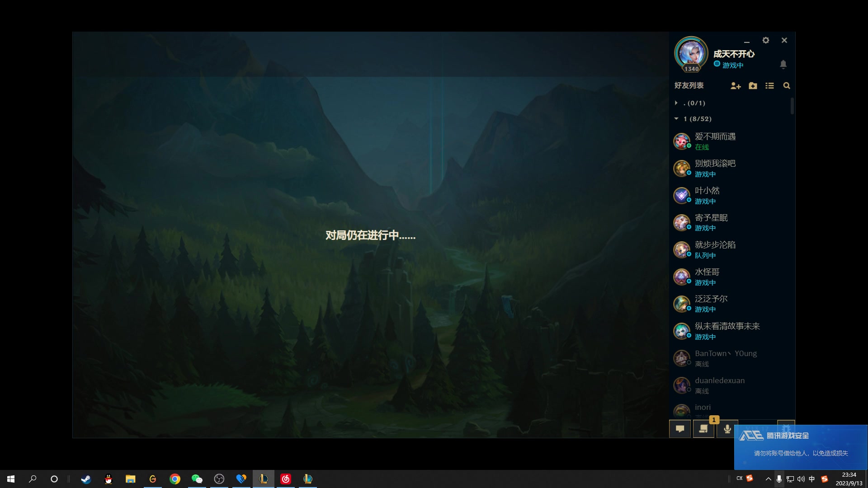Click the voice microphone button
The height and width of the screenshot is (488, 868).
[x=727, y=429]
